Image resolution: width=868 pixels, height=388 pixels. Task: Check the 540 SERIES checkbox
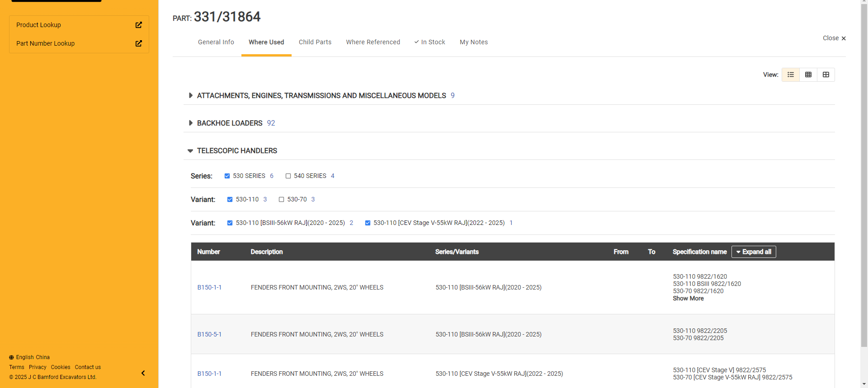(x=288, y=176)
